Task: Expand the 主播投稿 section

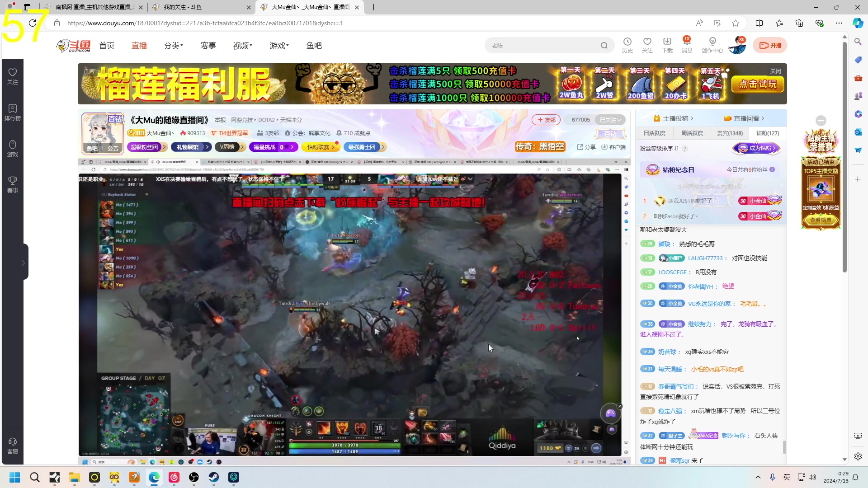Action: 674,118
